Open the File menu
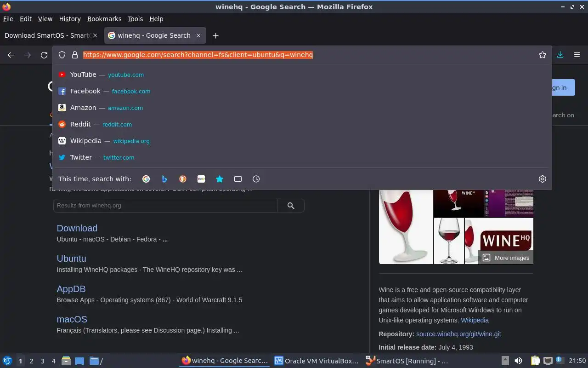The image size is (588, 368). [8, 19]
